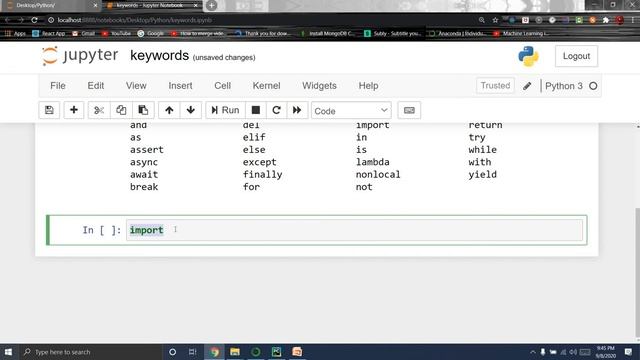
Task: Click in the code cell input area
Action: pos(354,230)
